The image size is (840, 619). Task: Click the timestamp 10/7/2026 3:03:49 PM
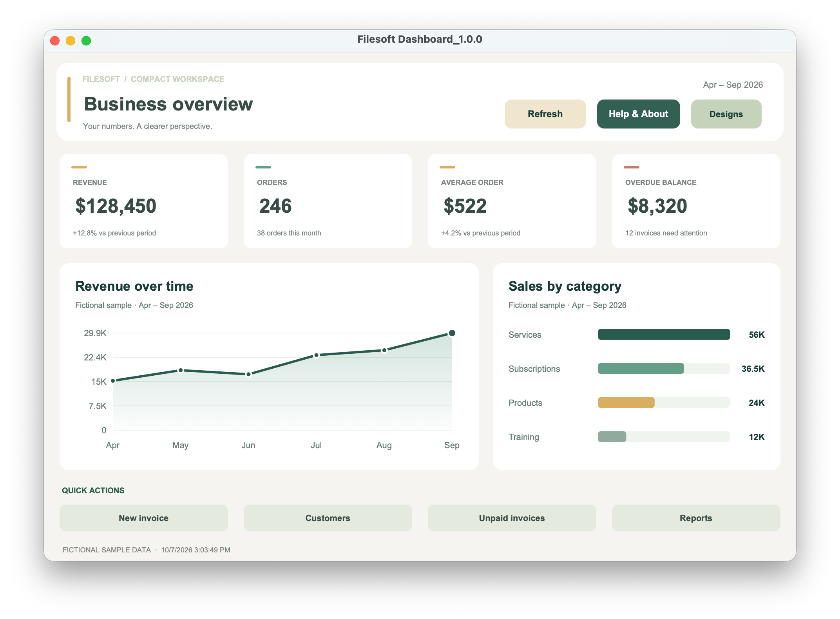tap(196, 550)
